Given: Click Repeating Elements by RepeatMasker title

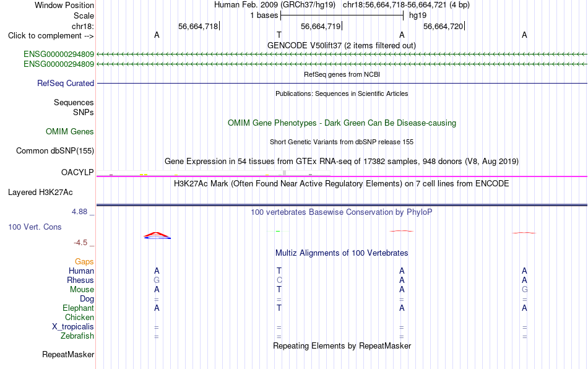Looking at the screenshot, I should point(342,345).
